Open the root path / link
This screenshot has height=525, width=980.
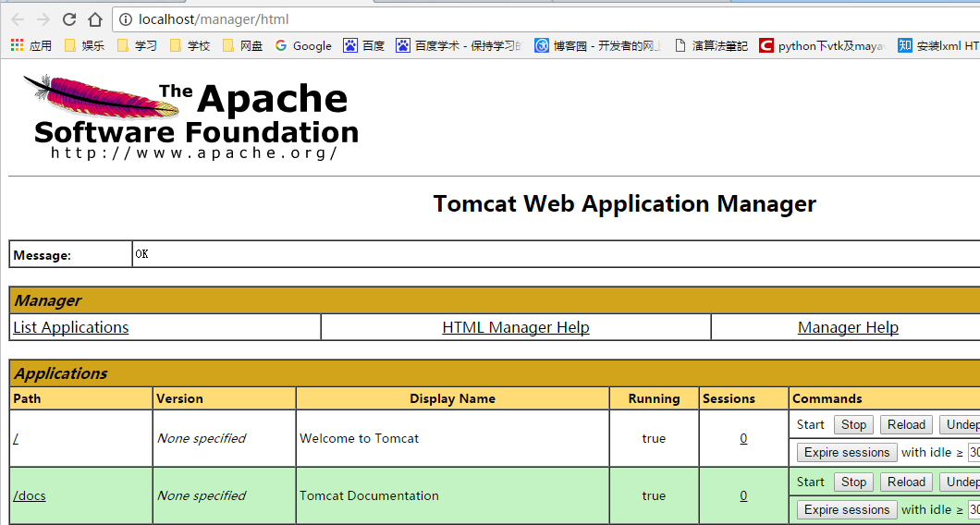(16, 439)
